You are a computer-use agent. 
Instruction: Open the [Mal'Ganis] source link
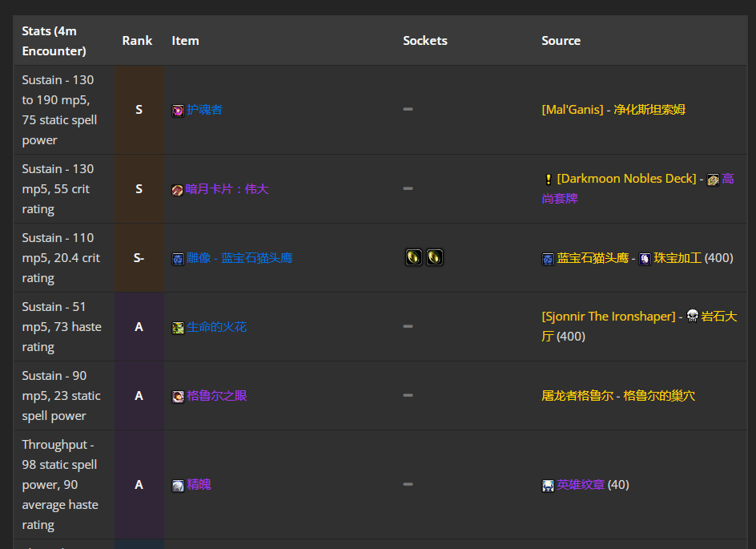click(573, 110)
